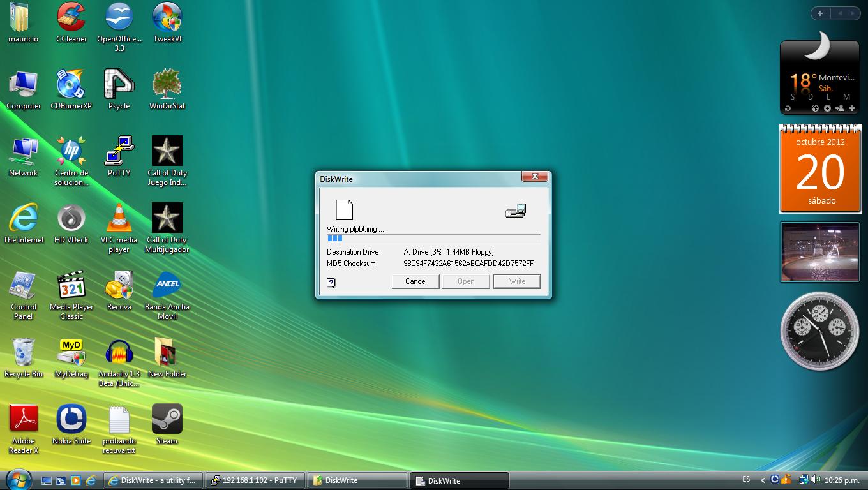The height and width of the screenshot is (490, 868).
Task: Switch to the PuTTY session window
Action: tap(255, 480)
